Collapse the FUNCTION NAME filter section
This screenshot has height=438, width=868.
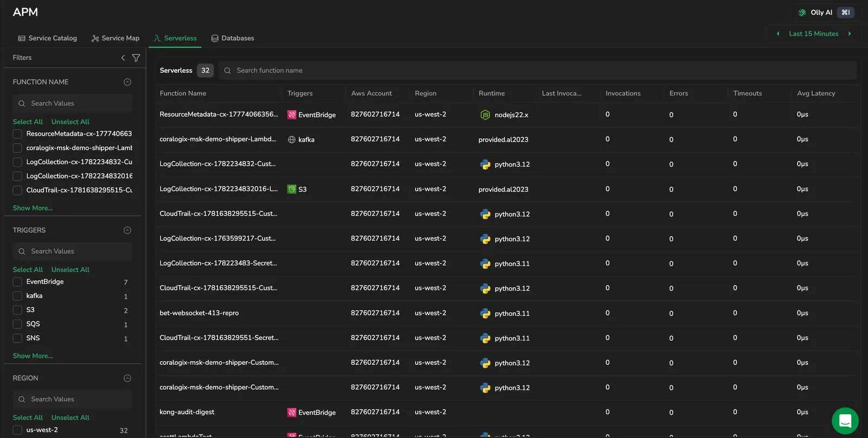pos(127,82)
